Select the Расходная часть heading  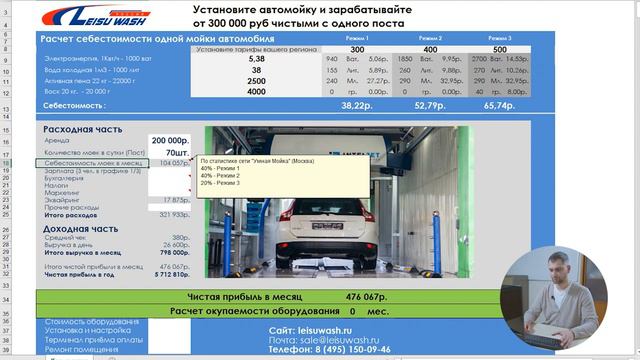point(83,129)
